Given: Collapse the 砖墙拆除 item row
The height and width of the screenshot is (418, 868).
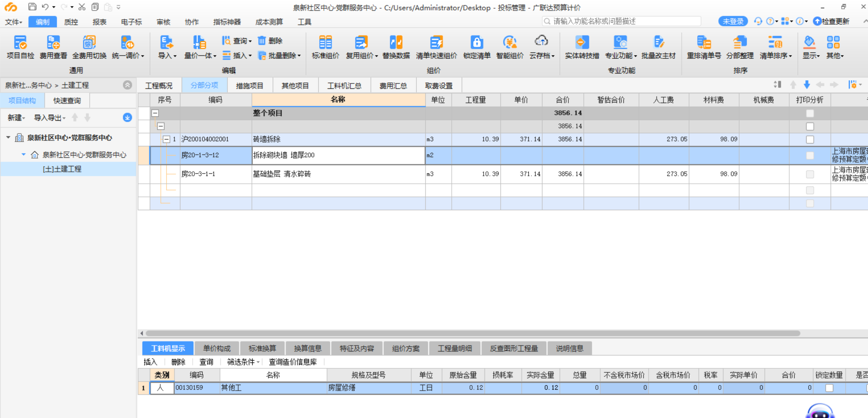Looking at the screenshot, I should pyautogui.click(x=166, y=139).
